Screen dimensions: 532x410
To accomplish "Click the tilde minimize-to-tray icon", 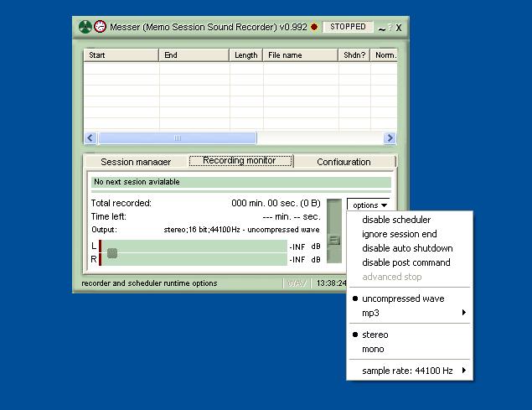I will 382,29.
